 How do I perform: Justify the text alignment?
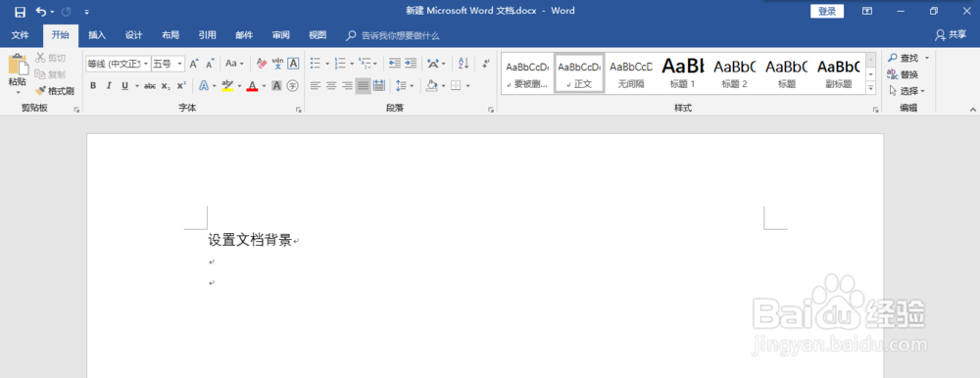[364, 85]
